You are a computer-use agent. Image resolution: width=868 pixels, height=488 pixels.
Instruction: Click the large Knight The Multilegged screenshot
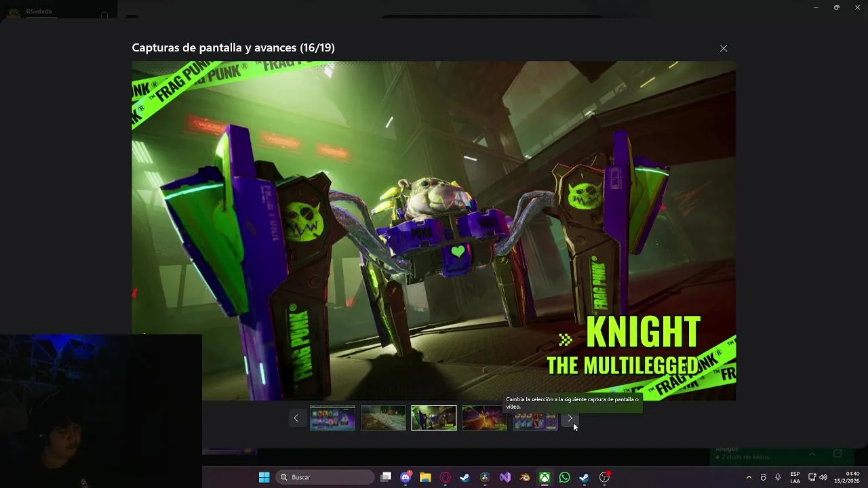click(434, 230)
